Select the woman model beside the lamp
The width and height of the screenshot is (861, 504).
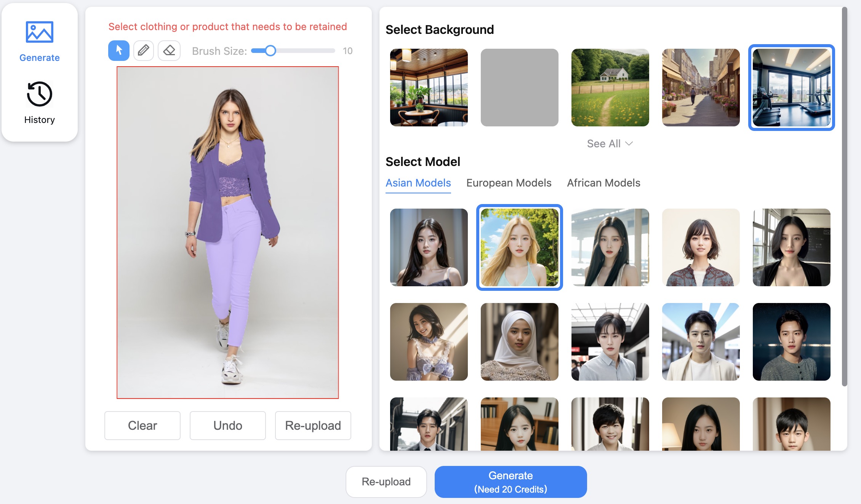701,424
